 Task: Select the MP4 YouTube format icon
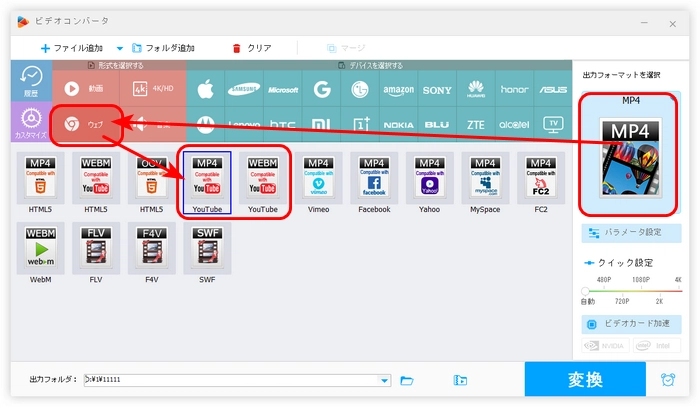click(x=206, y=183)
